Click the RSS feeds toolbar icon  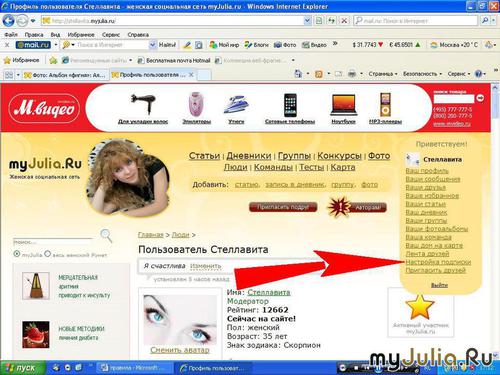click(x=319, y=74)
